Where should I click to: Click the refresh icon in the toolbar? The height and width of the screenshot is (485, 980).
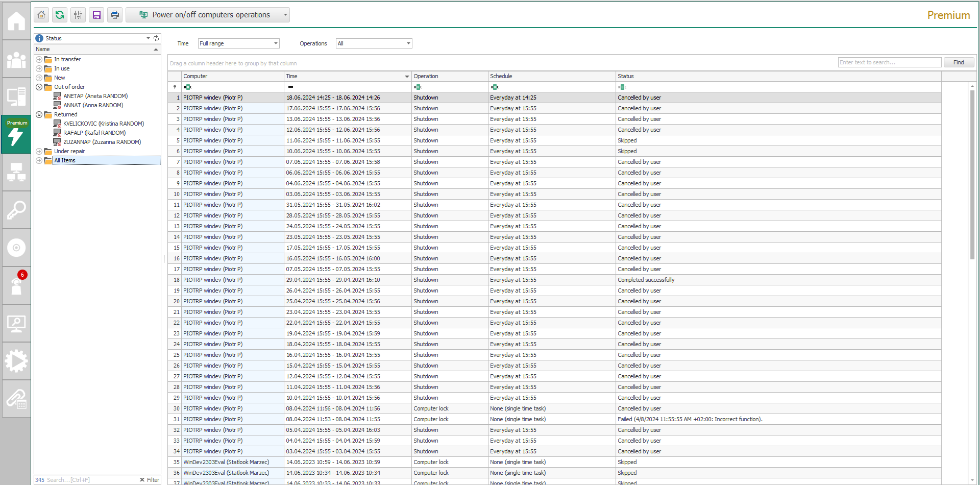pyautogui.click(x=60, y=15)
